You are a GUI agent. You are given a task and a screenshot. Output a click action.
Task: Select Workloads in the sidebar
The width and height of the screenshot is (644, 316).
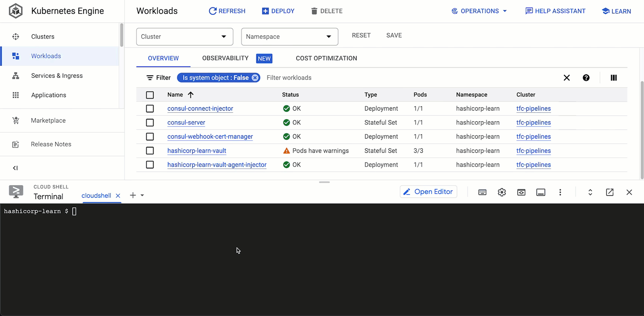pyautogui.click(x=60, y=56)
